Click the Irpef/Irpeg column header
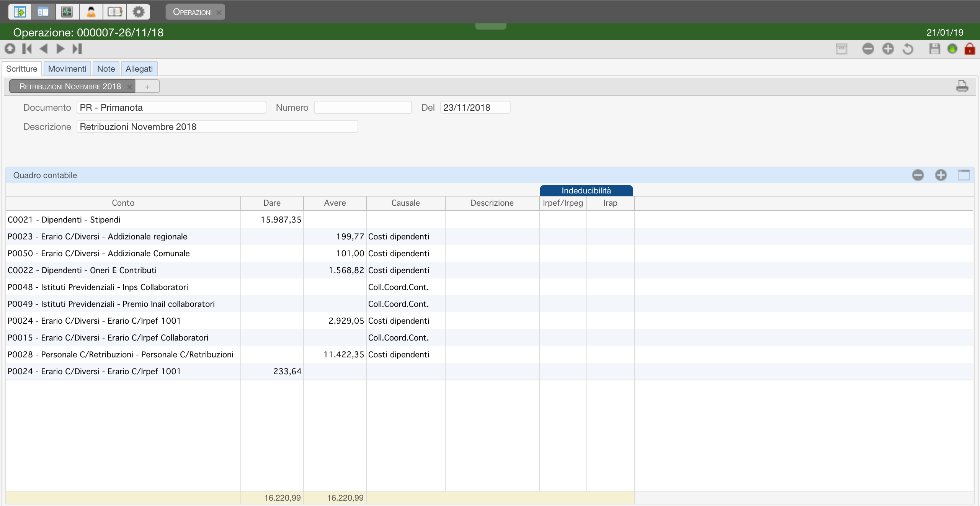Viewport: 980px width, 506px height. click(x=563, y=203)
